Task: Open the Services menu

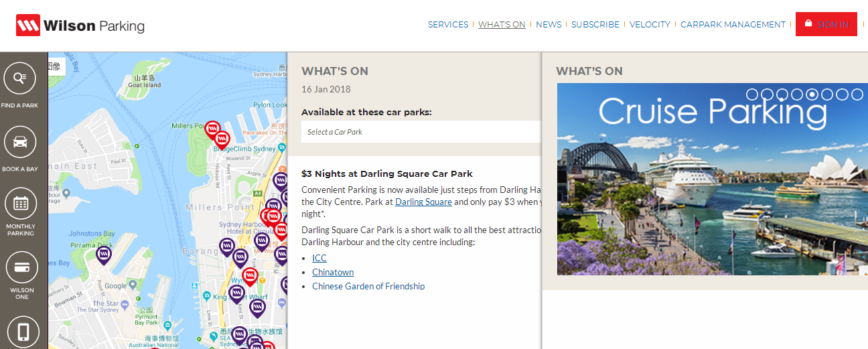Action: (x=448, y=24)
